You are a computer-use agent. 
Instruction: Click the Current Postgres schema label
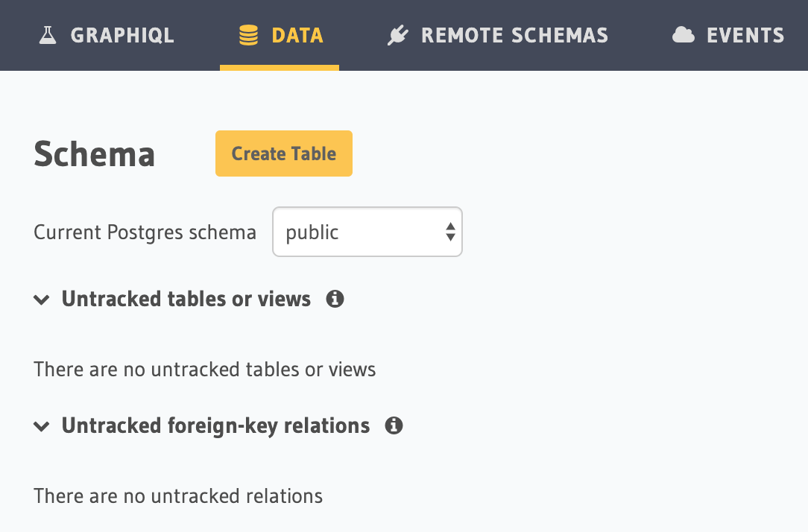pyautogui.click(x=145, y=232)
